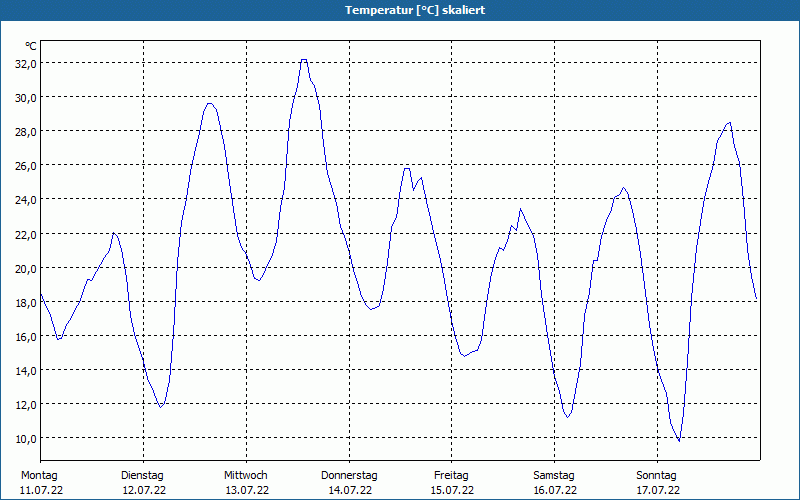800x500 pixels.
Task: Click the Donnerstag day label
Action: [349, 475]
